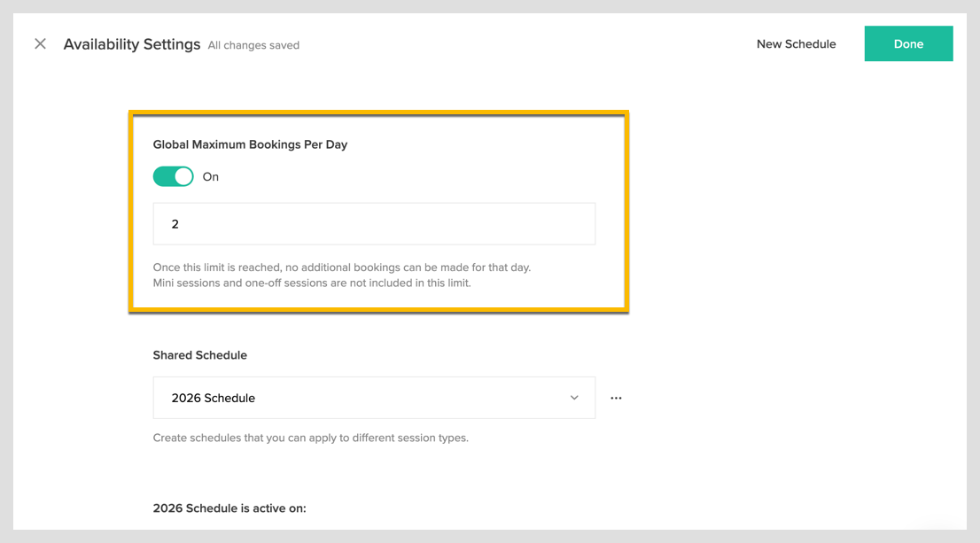Click the chevron arrow in schedule selector
The height and width of the screenshot is (543, 980).
click(x=574, y=398)
